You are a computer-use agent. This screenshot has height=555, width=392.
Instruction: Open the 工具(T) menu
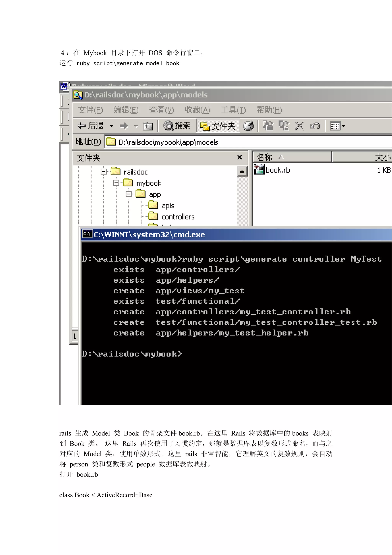tap(233, 110)
